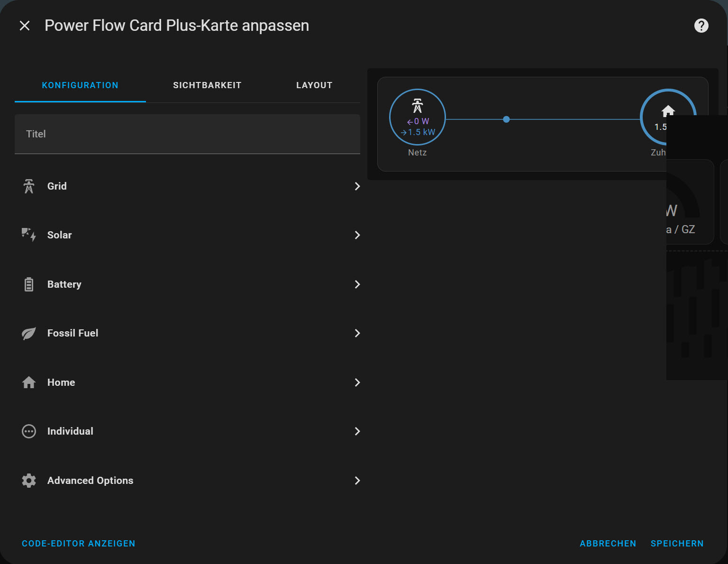Click the Advanced Options gear icon
The height and width of the screenshot is (564, 728).
click(29, 481)
